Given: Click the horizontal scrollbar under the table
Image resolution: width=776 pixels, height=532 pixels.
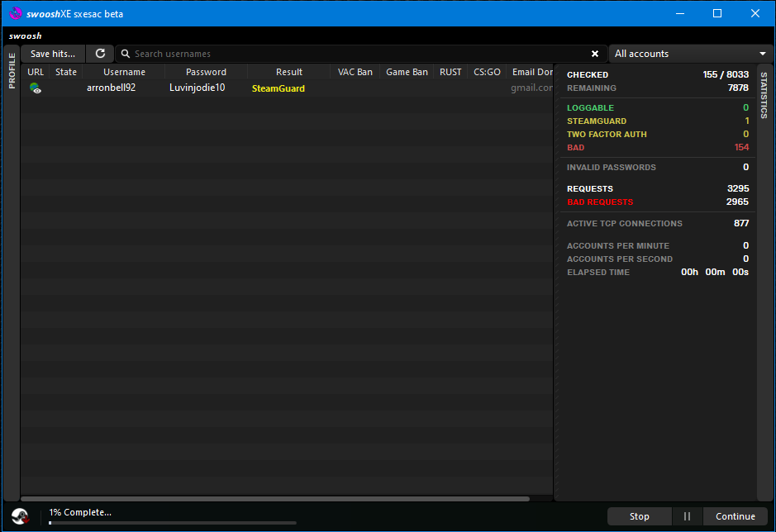Looking at the screenshot, I should point(275,498).
